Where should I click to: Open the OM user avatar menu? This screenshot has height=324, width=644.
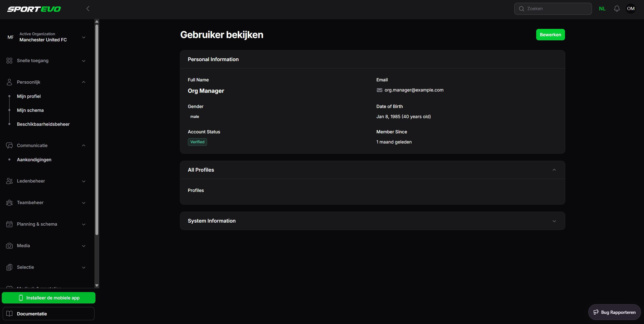(x=631, y=9)
